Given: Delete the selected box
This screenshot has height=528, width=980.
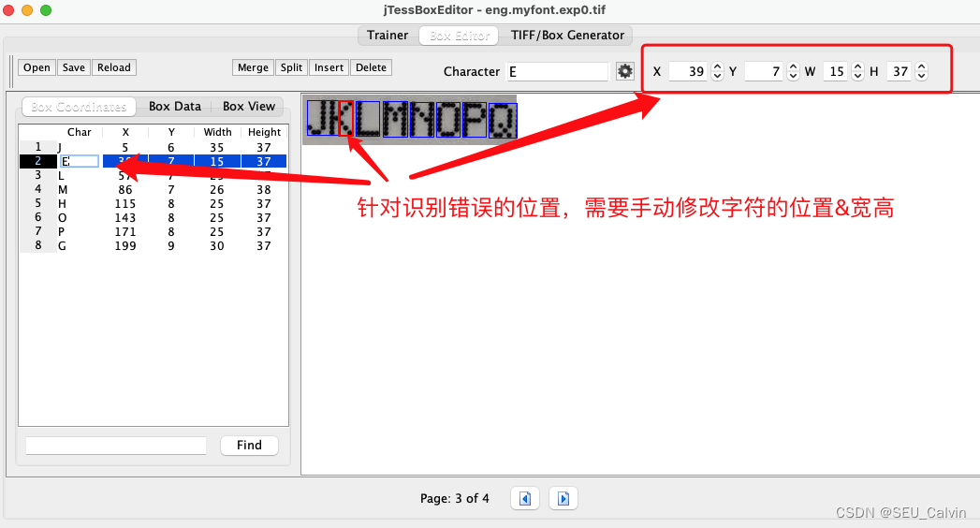Looking at the screenshot, I should coord(372,67).
